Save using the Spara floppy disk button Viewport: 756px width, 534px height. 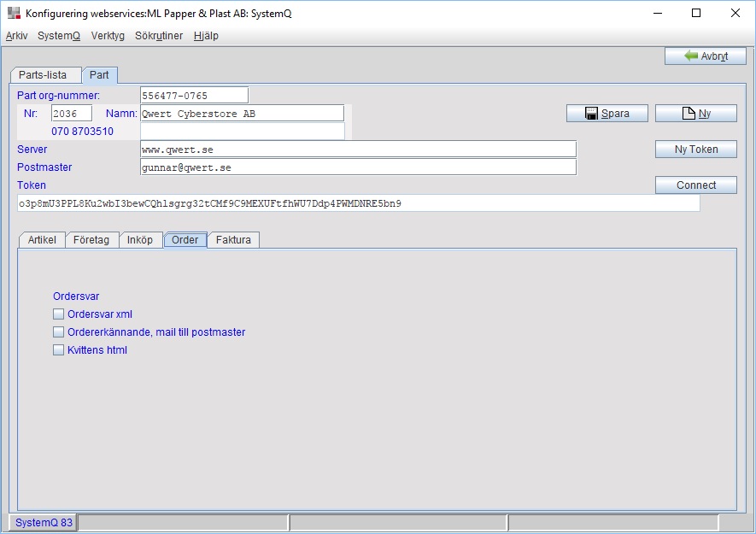click(607, 114)
